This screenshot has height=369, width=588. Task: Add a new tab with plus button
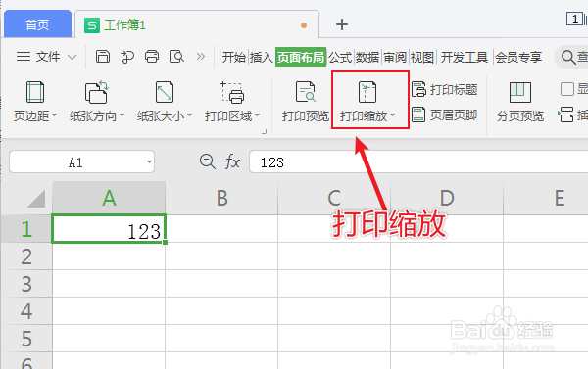[x=342, y=24]
